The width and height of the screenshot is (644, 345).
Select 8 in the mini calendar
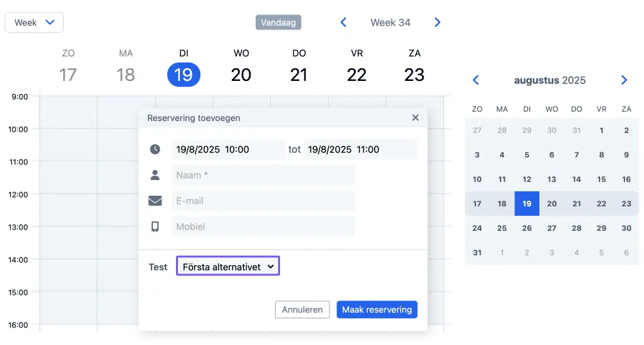[x=601, y=155]
